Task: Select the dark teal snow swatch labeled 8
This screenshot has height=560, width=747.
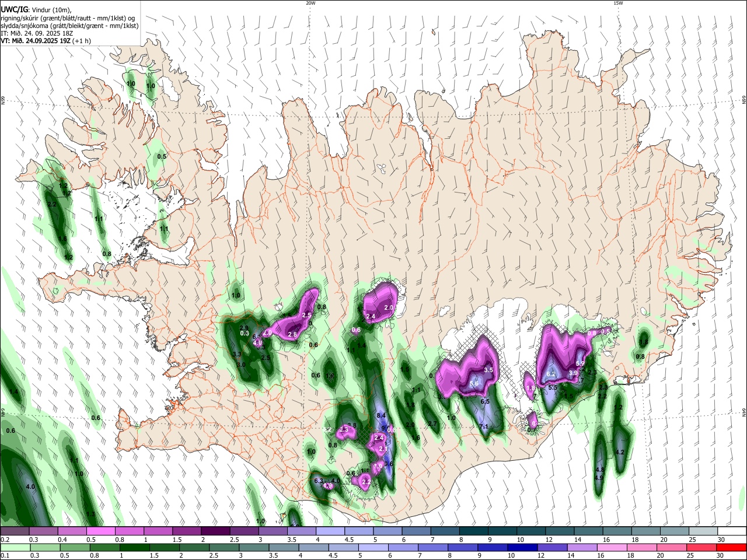Action: (473, 531)
